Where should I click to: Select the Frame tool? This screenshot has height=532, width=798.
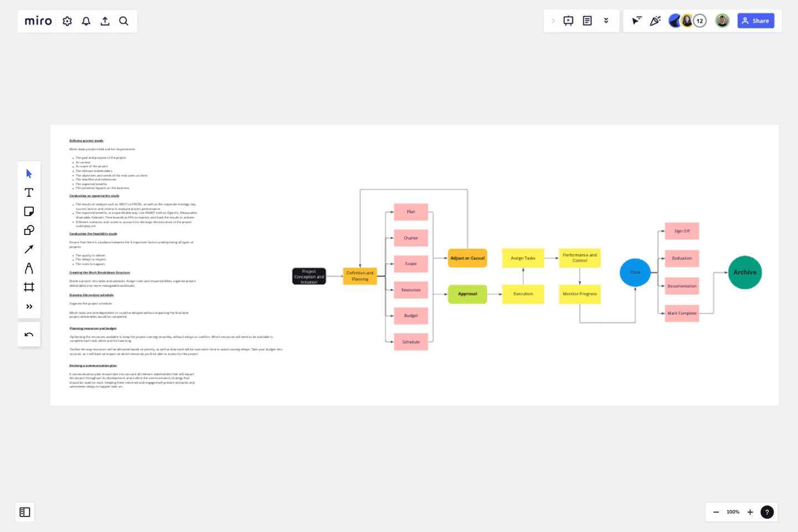[29, 287]
